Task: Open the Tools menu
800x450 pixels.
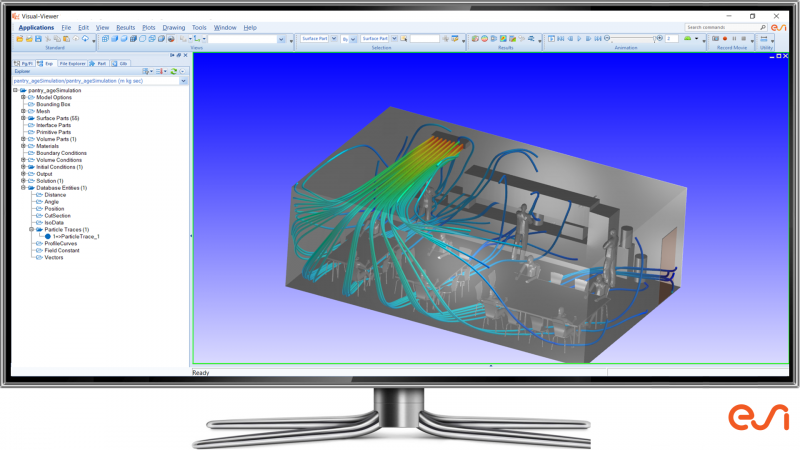Action: [x=199, y=28]
